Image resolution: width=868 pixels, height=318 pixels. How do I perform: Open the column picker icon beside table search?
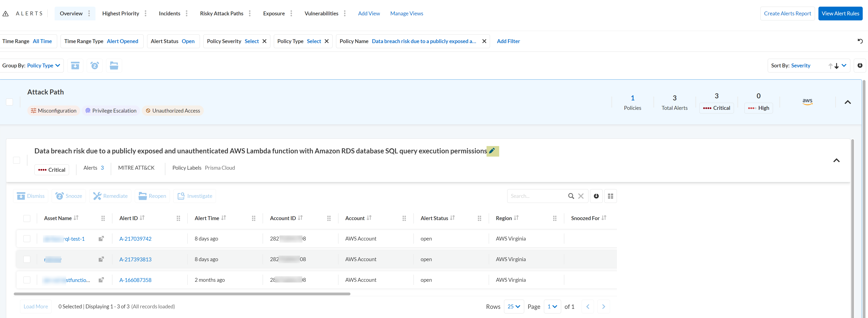click(610, 196)
